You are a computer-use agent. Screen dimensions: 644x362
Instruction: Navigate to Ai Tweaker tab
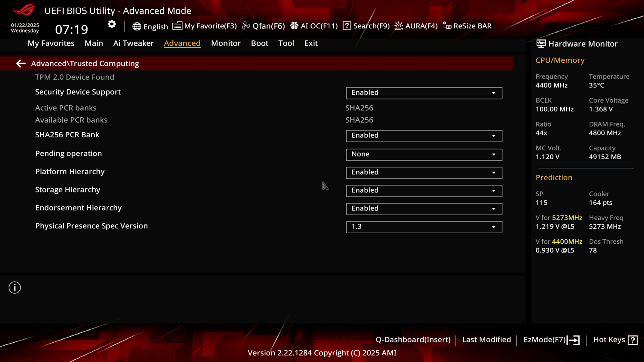point(133,43)
